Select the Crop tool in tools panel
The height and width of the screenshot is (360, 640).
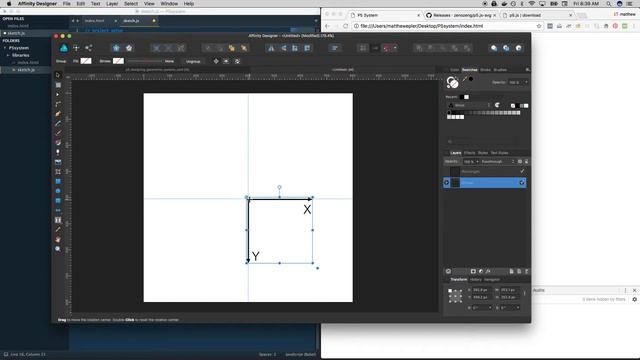[58, 172]
